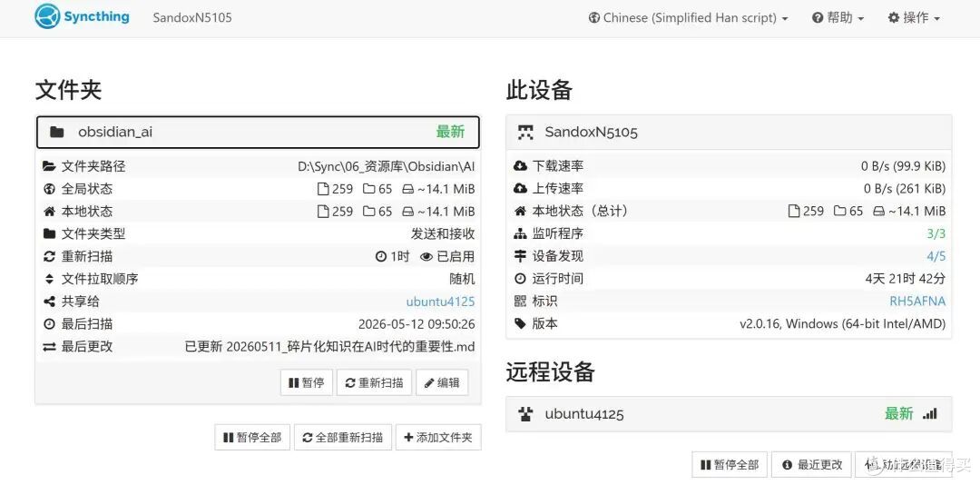This screenshot has width=980, height=485.
Task: Pause all remote devices with 暂停全部
Action: 730,465
